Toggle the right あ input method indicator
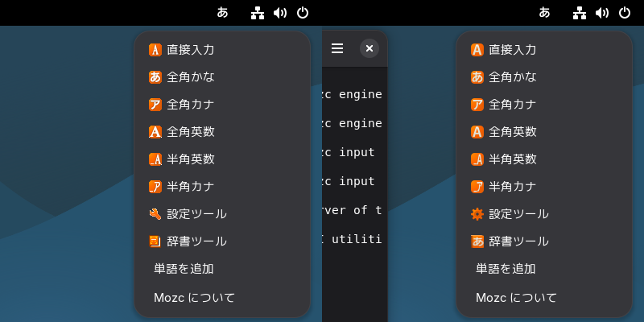 (x=544, y=13)
